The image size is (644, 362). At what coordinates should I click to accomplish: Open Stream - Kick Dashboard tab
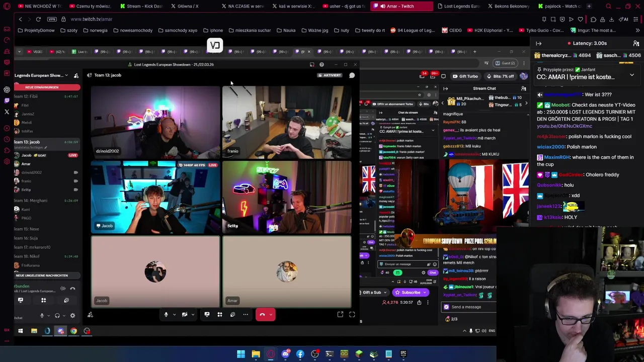click(141, 6)
